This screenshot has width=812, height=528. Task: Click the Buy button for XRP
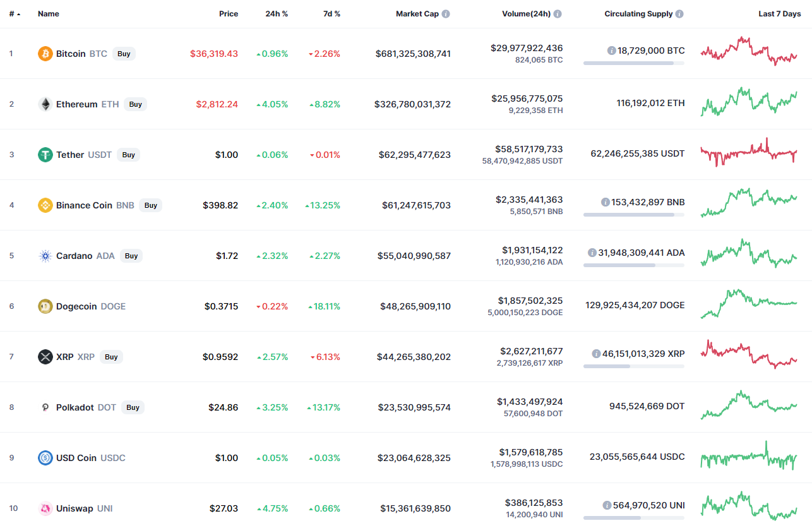coord(111,357)
